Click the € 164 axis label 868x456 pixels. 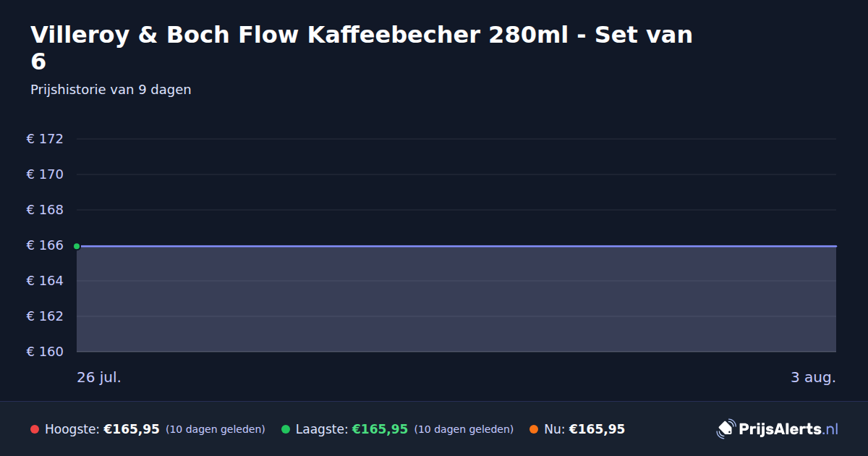45,281
